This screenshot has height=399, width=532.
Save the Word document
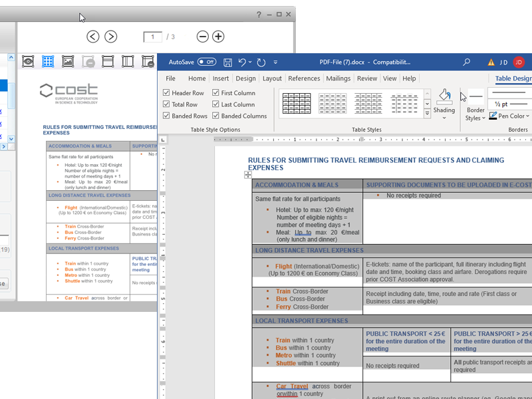coord(227,63)
